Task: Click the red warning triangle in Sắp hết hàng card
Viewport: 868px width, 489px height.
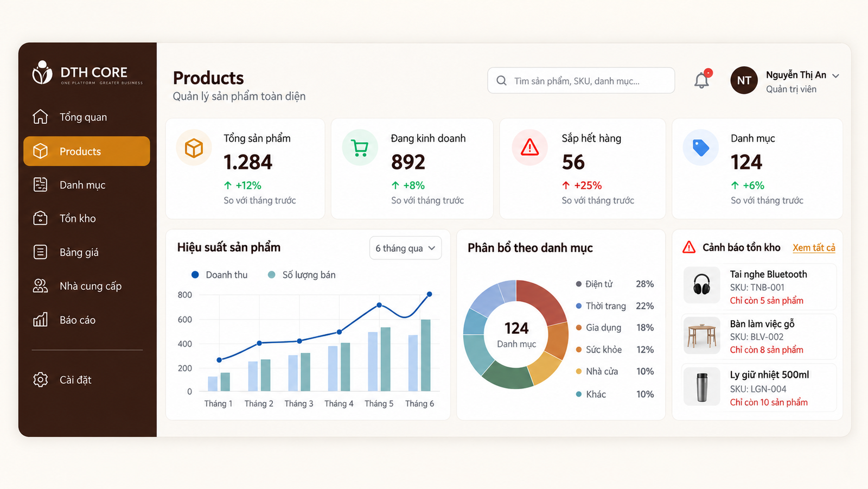Action: [529, 147]
